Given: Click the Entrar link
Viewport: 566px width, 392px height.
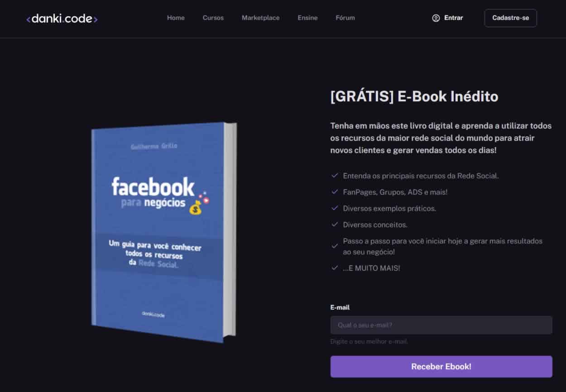Looking at the screenshot, I should (x=453, y=18).
